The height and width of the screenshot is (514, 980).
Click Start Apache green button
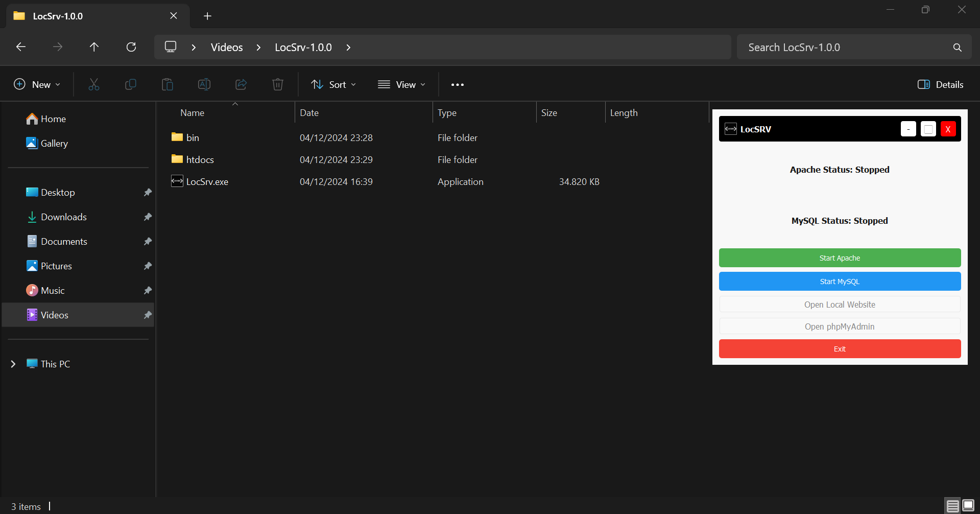(x=840, y=258)
